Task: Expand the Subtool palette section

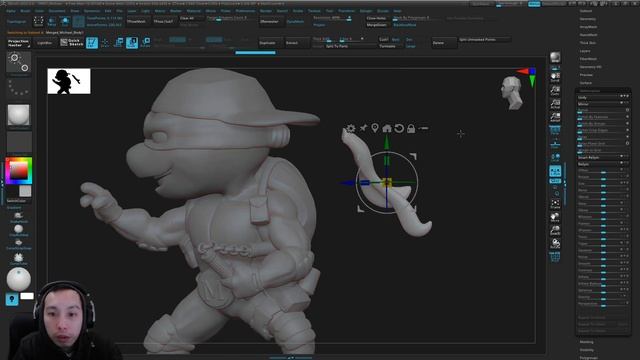Action: click(x=586, y=11)
